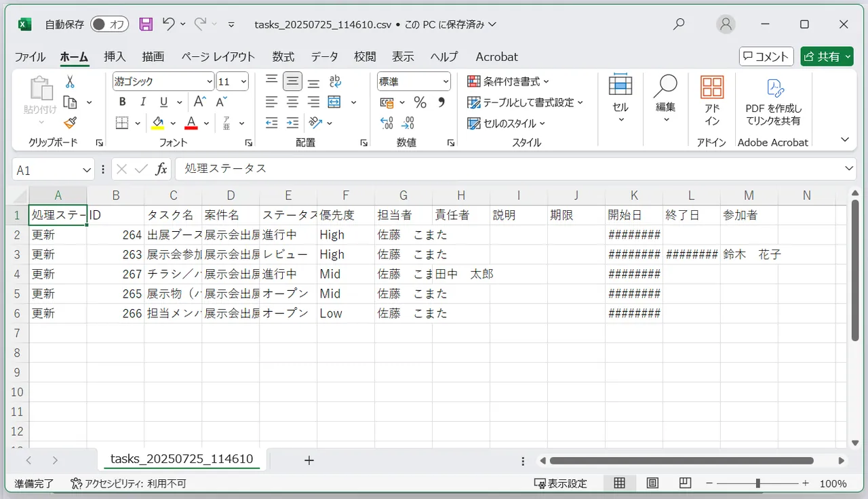Switch to the 数式 tab
Screen dimensions: 868x499
[x=283, y=57]
